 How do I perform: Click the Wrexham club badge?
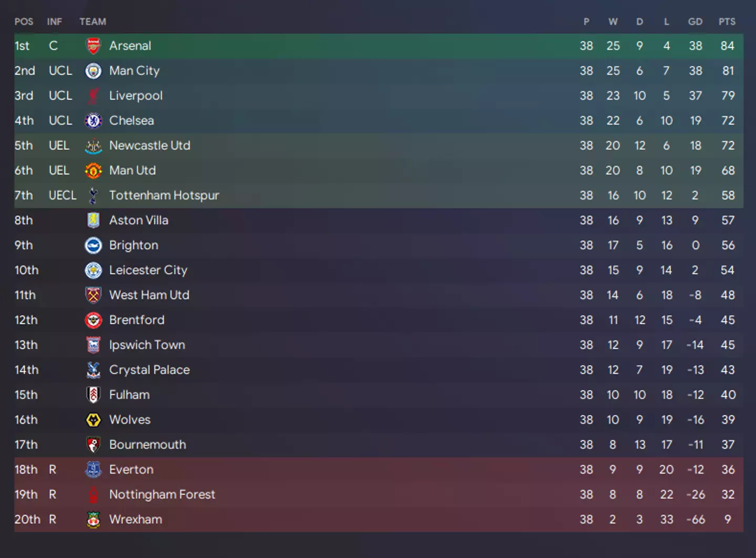pyautogui.click(x=93, y=519)
